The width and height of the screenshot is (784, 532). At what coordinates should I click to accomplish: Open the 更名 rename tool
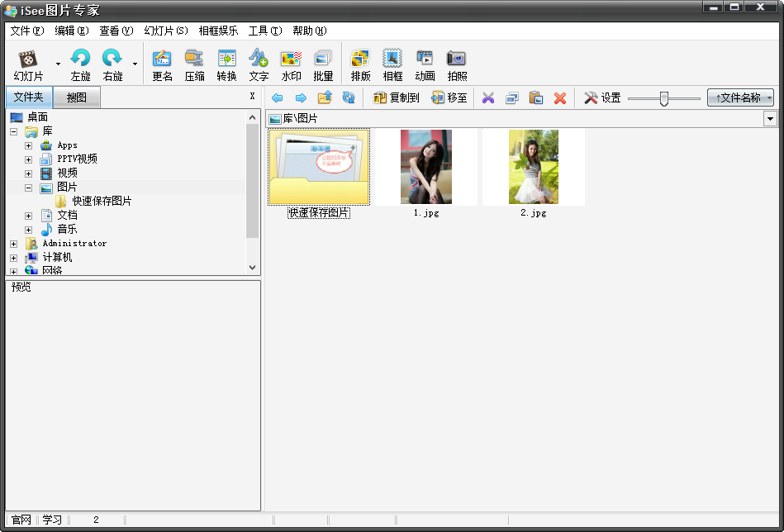(162, 65)
